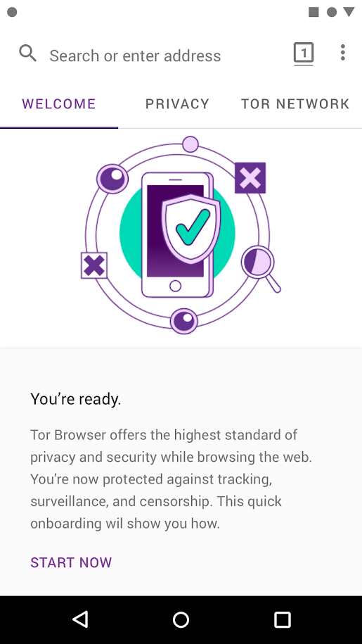The image size is (362, 644).
Task: Tap the Tor Browser description paragraph
Action: [x=172, y=479]
